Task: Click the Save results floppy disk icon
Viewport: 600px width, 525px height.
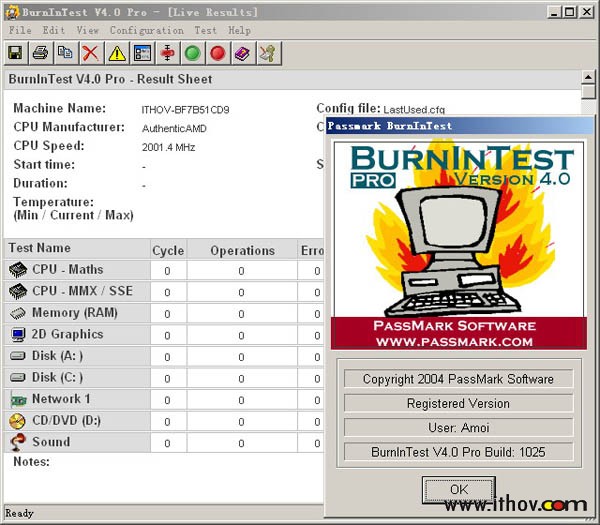Action: [15, 53]
